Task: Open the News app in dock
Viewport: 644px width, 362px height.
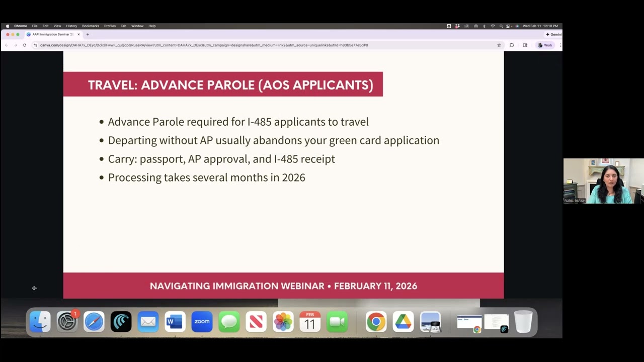Action: pos(256,322)
